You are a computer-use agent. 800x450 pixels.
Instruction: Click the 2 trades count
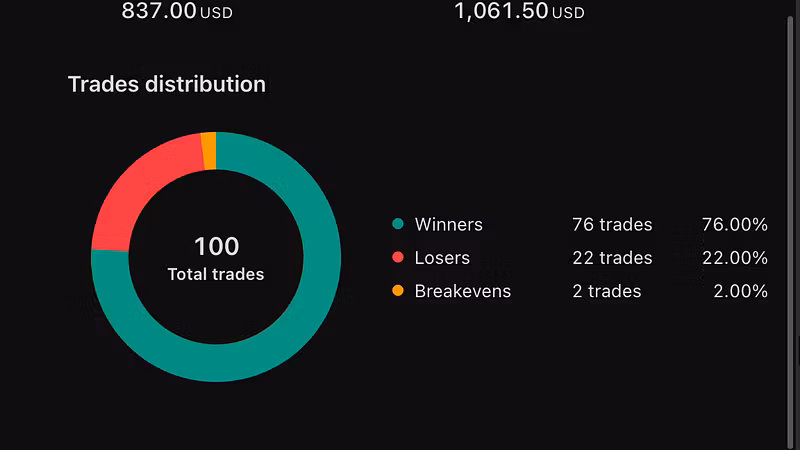point(607,291)
